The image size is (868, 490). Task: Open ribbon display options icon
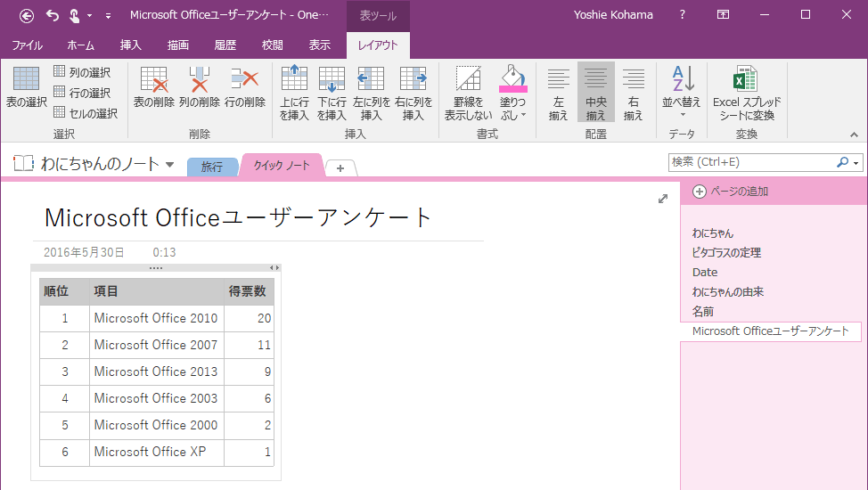pos(723,15)
